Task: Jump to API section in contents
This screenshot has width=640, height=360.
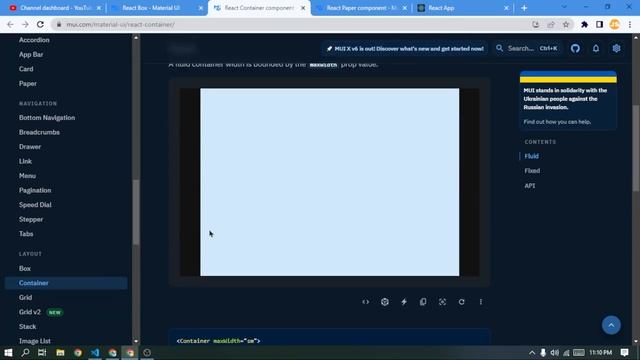Action: [530, 186]
